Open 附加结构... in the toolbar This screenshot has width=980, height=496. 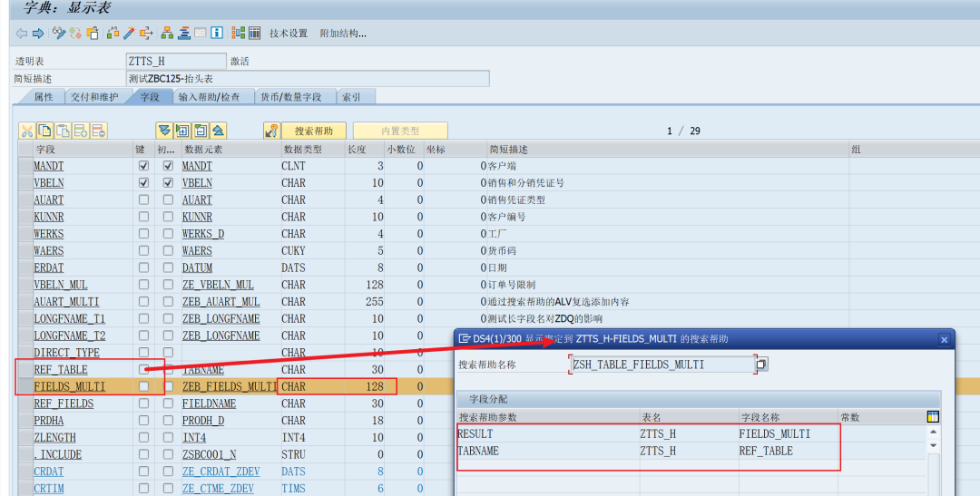click(x=343, y=34)
